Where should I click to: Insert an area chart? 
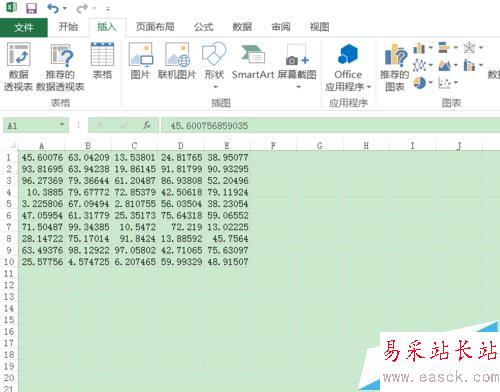(x=444, y=65)
